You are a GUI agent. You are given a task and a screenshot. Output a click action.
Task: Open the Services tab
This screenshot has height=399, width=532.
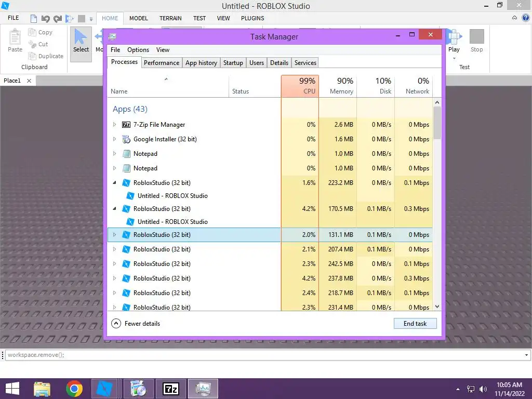point(305,63)
